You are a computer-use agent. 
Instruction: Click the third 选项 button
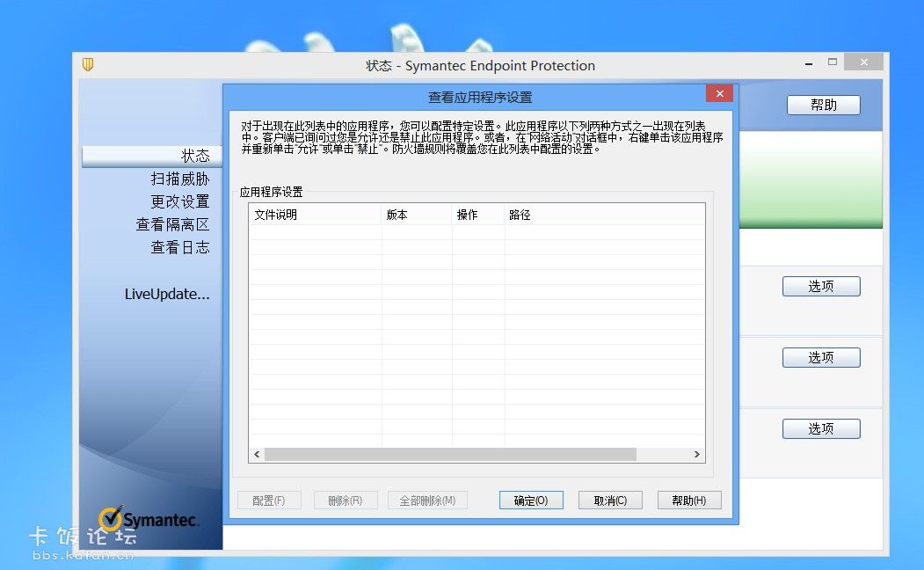coord(821,428)
